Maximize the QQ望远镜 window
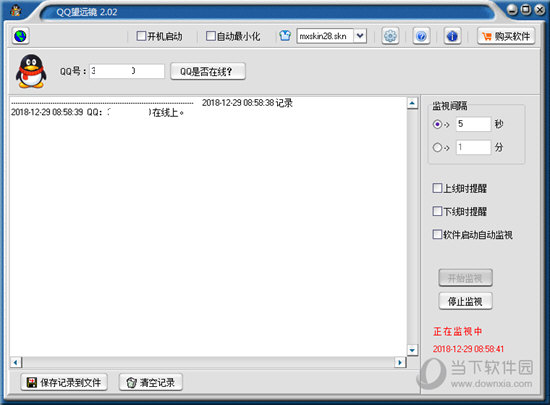550x405 pixels. point(526,10)
